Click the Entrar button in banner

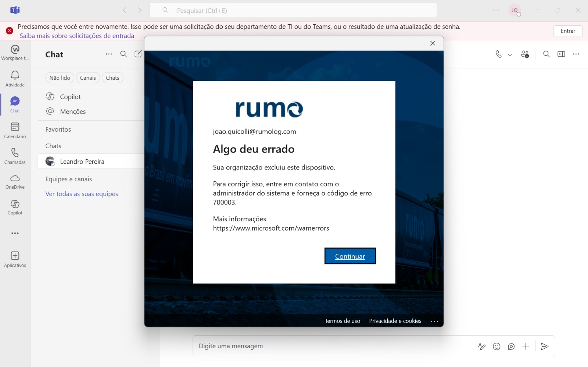(x=568, y=31)
